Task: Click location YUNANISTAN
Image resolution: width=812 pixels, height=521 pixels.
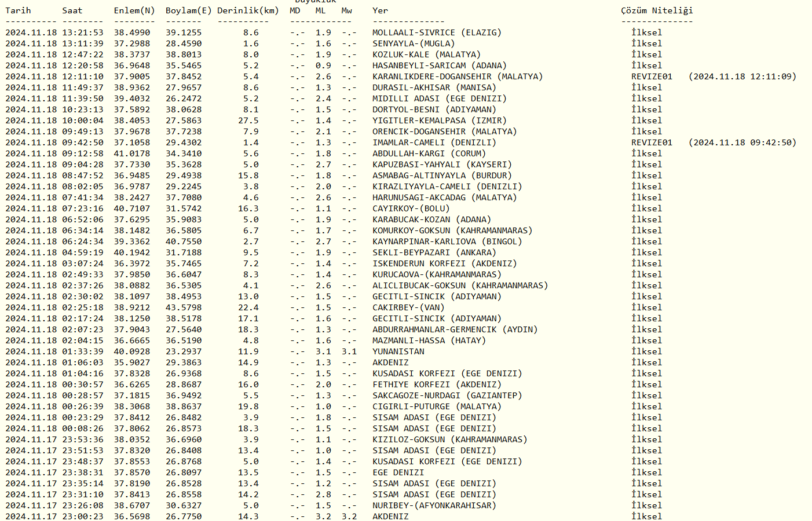Action: pyautogui.click(x=398, y=351)
